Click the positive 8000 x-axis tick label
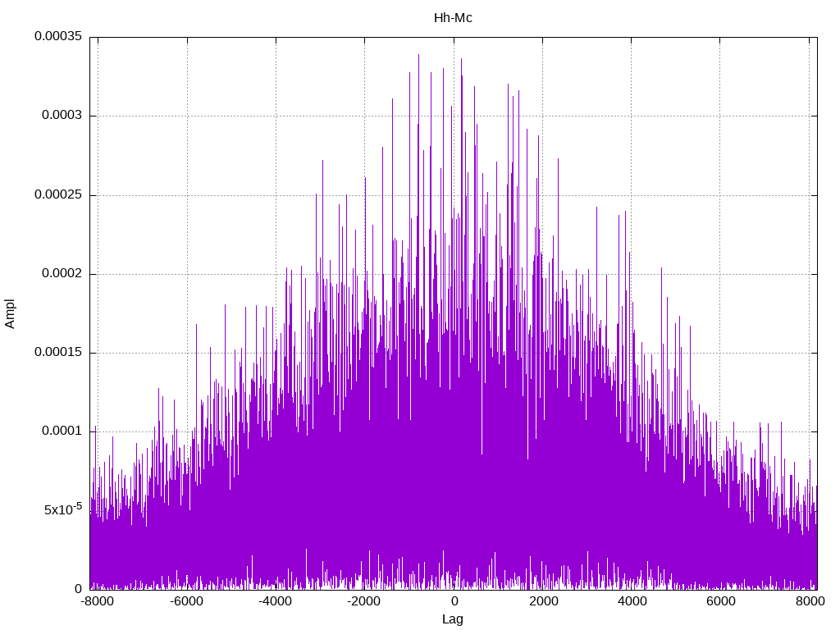Viewport: 840px width, 630px height. [810, 601]
